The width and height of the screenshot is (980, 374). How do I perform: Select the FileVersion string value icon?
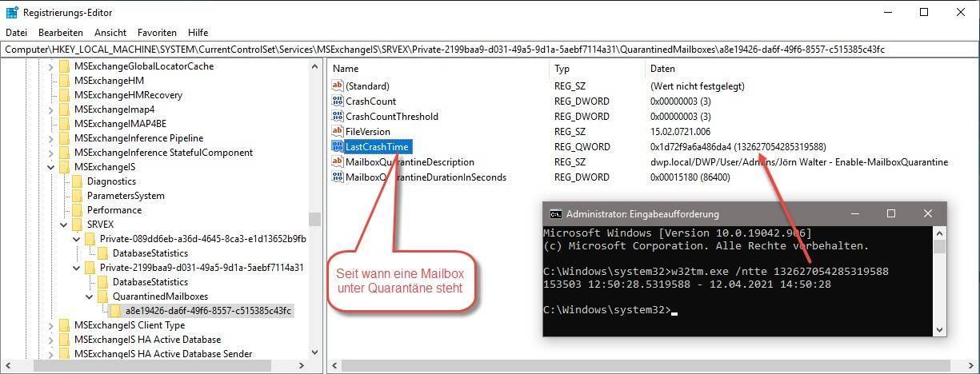[338, 131]
